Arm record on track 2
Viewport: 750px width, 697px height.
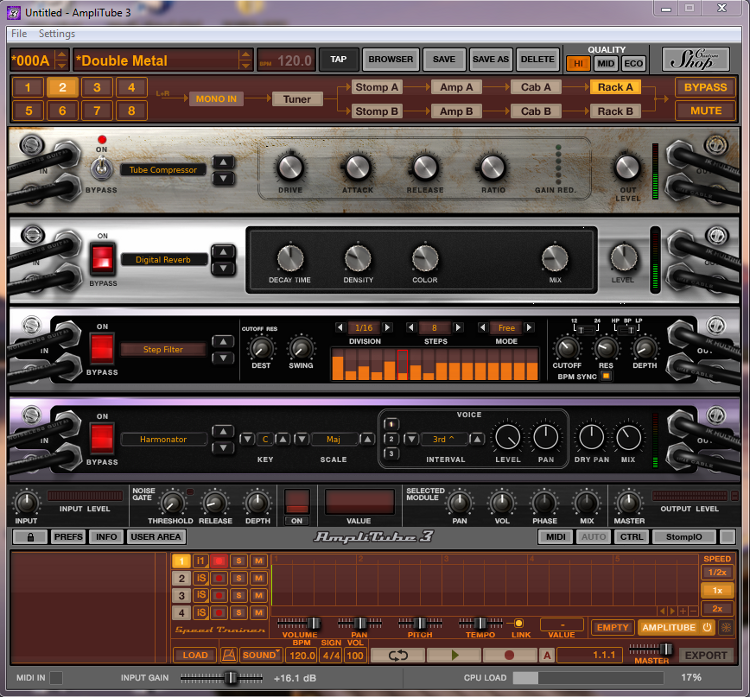(219, 578)
